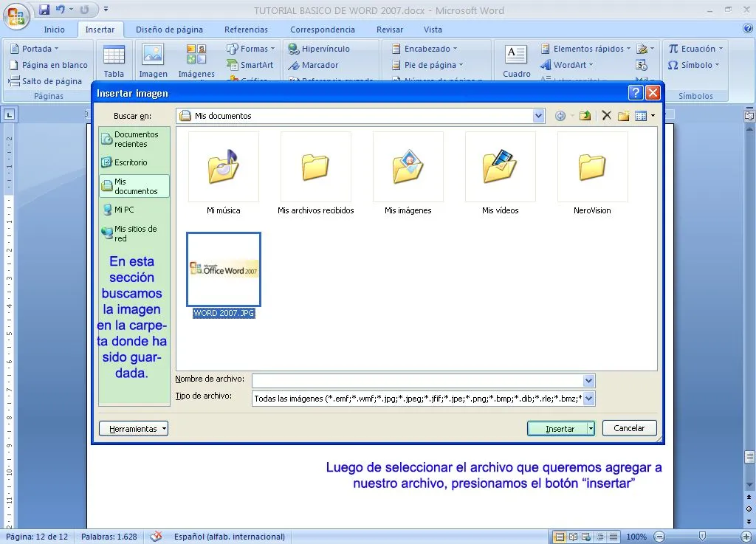Select Mis documentos sidebar location
This screenshot has height=544, width=756.
pyautogui.click(x=134, y=186)
